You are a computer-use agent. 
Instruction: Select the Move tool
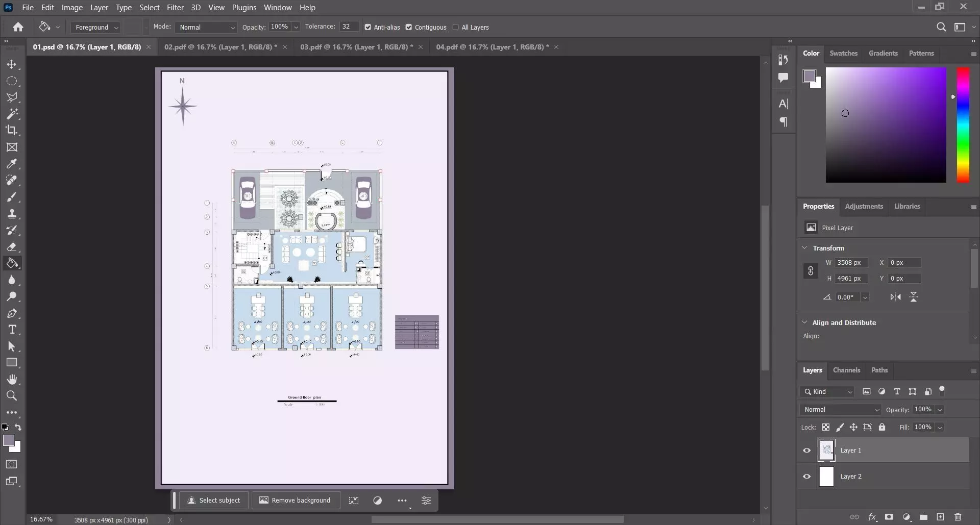point(12,64)
